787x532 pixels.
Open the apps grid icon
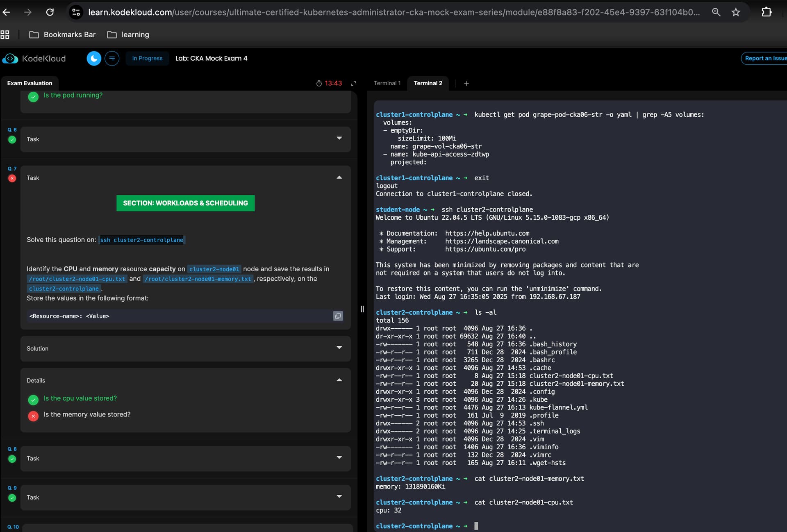pyautogui.click(x=5, y=35)
